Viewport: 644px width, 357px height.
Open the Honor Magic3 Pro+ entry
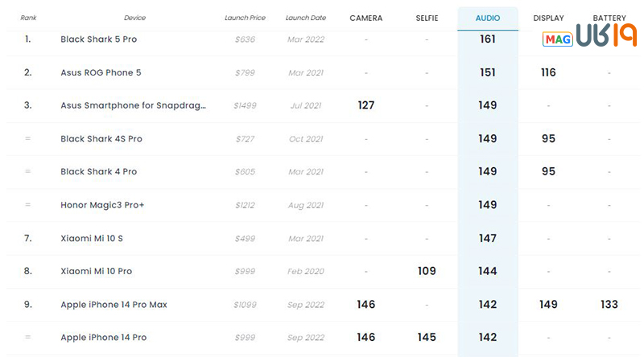102,205
